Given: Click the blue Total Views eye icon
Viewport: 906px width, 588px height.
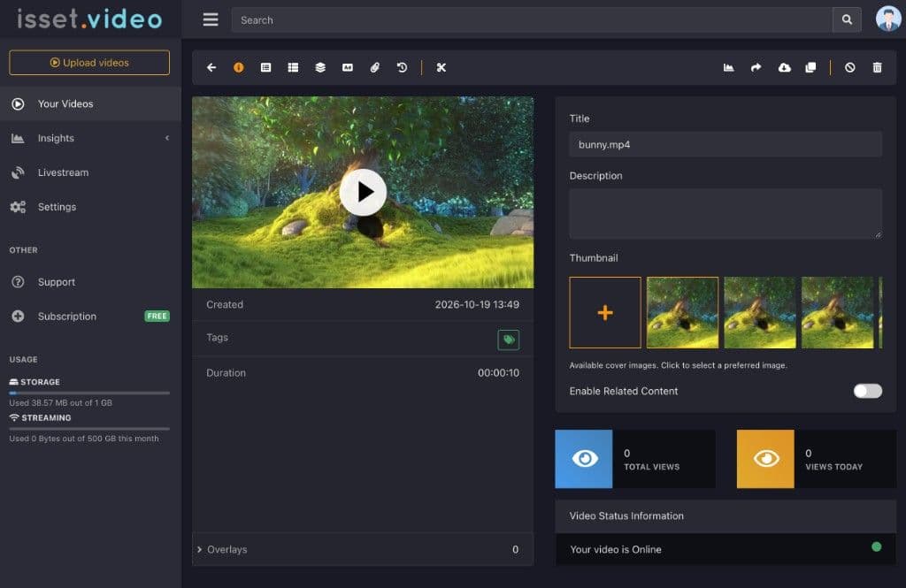Looking at the screenshot, I should pyautogui.click(x=584, y=459).
